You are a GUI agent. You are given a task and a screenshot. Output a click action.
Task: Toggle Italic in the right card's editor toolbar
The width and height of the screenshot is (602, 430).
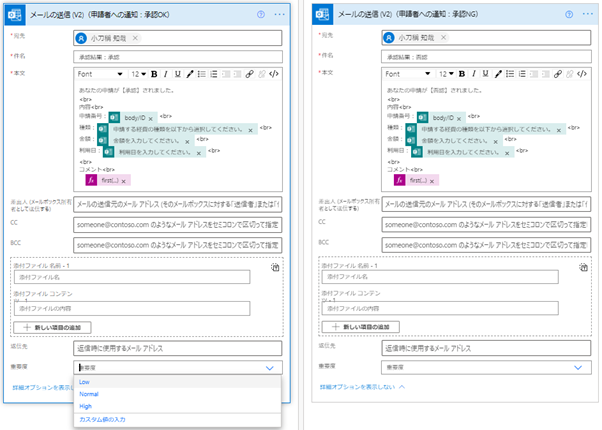click(x=471, y=74)
